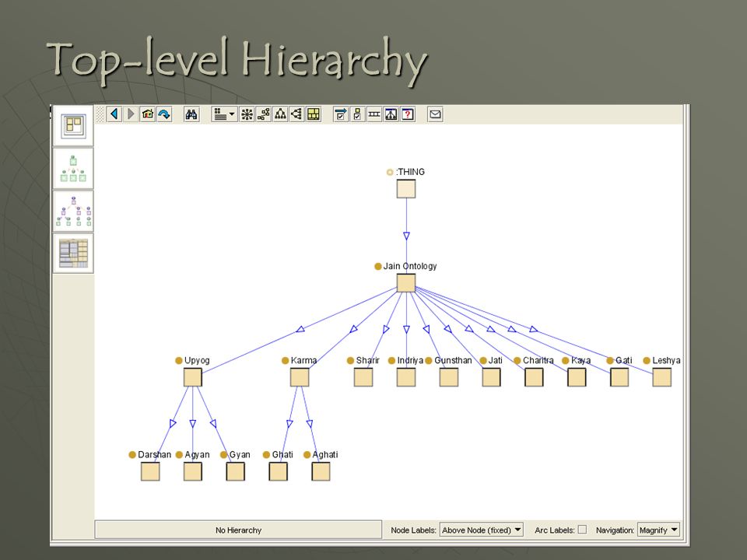Select the green class tree thumbnail in the sidebar
The height and width of the screenshot is (560, 747).
pyautogui.click(x=73, y=168)
